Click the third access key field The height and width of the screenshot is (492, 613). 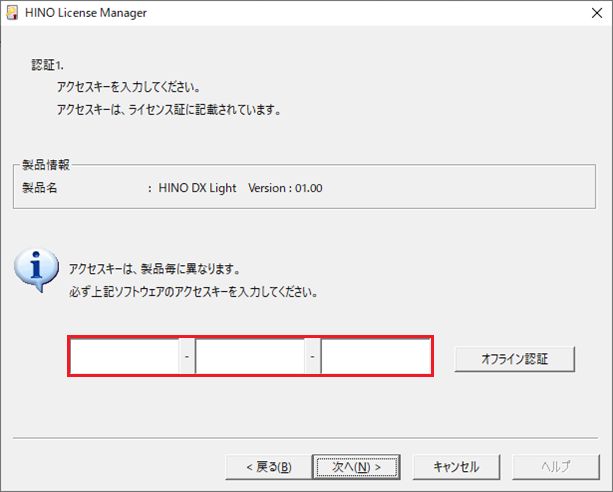click(376, 356)
